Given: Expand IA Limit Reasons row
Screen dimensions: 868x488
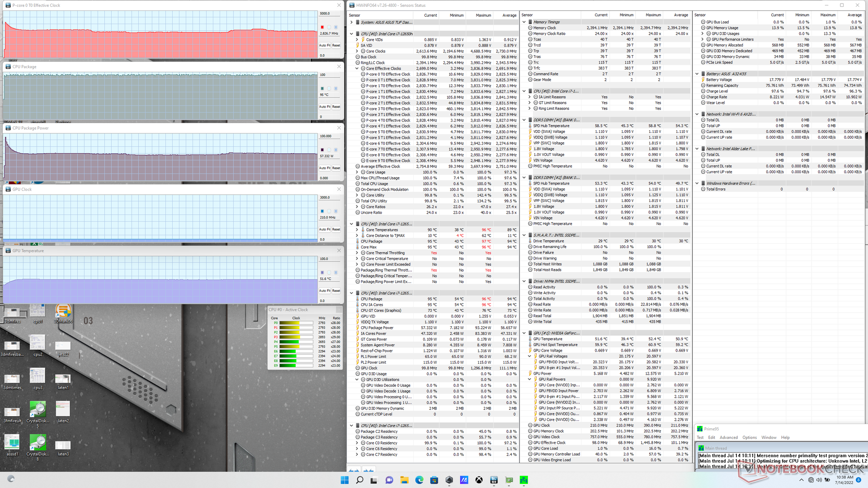Looking at the screenshot, I should (530, 97).
